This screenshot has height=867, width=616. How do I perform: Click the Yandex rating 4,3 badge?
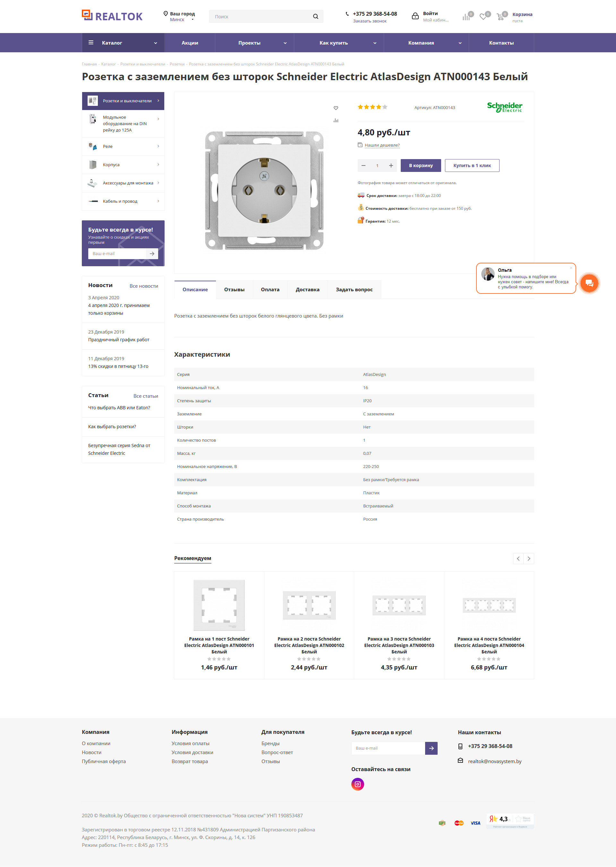510,821
